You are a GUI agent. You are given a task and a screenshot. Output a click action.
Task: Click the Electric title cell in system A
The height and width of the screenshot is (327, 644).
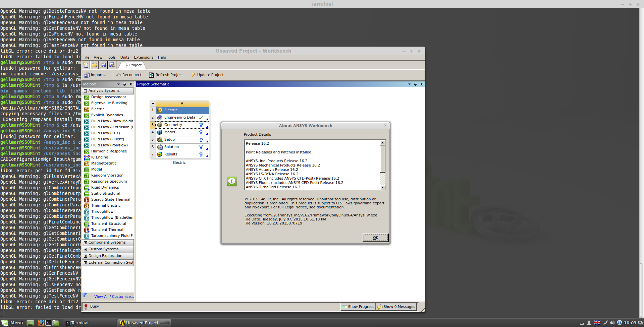pos(182,110)
